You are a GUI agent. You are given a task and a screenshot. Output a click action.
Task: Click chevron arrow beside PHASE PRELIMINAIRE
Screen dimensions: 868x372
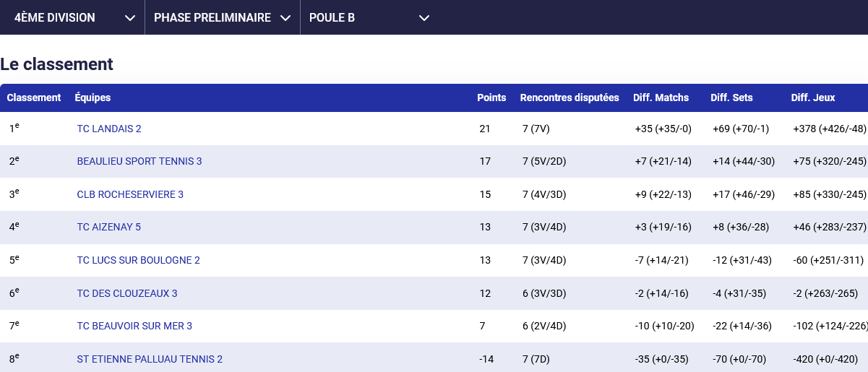click(x=285, y=18)
